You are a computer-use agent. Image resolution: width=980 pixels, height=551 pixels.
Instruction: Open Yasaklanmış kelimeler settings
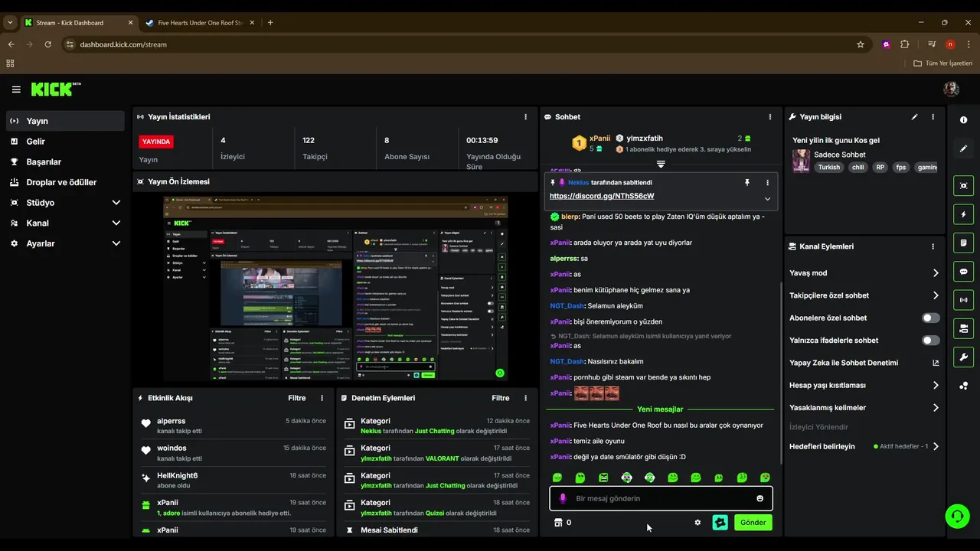point(864,408)
